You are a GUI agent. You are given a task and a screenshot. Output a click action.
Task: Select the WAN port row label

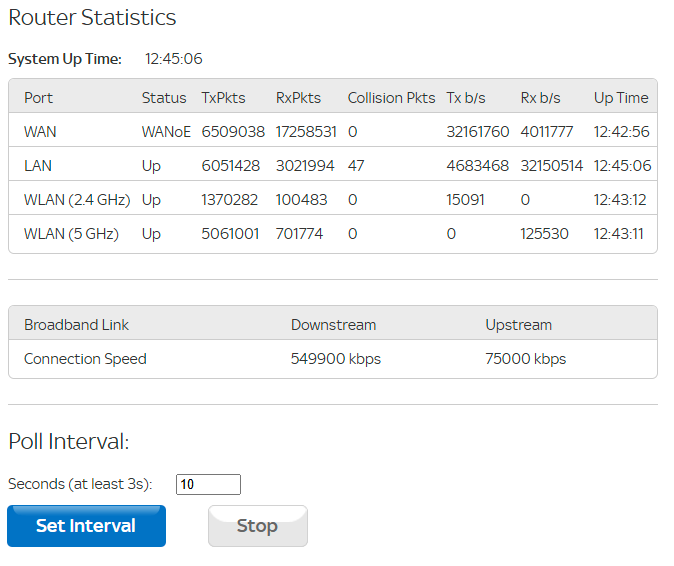tap(40, 132)
